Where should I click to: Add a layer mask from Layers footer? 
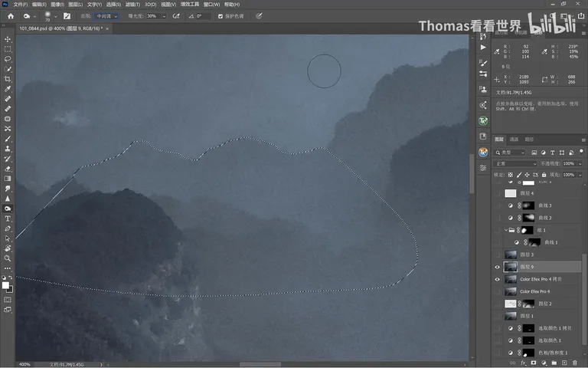pos(533,363)
